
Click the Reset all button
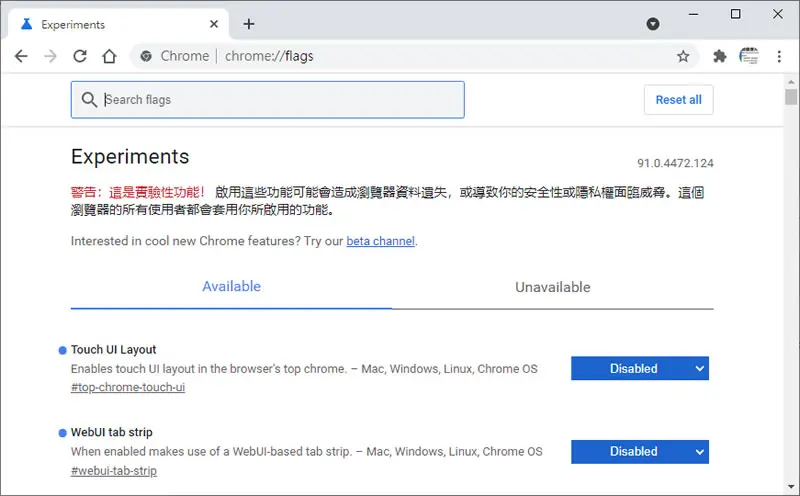pyautogui.click(x=678, y=100)
